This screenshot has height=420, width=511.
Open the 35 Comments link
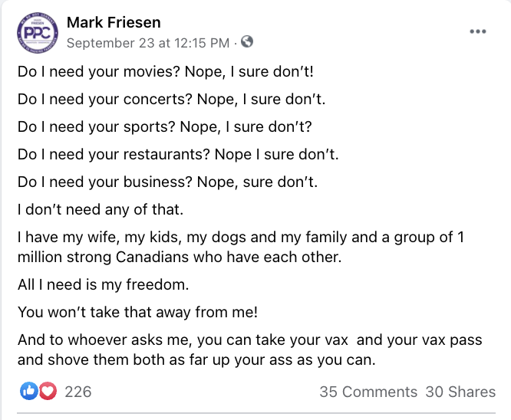tap(368, 392)
